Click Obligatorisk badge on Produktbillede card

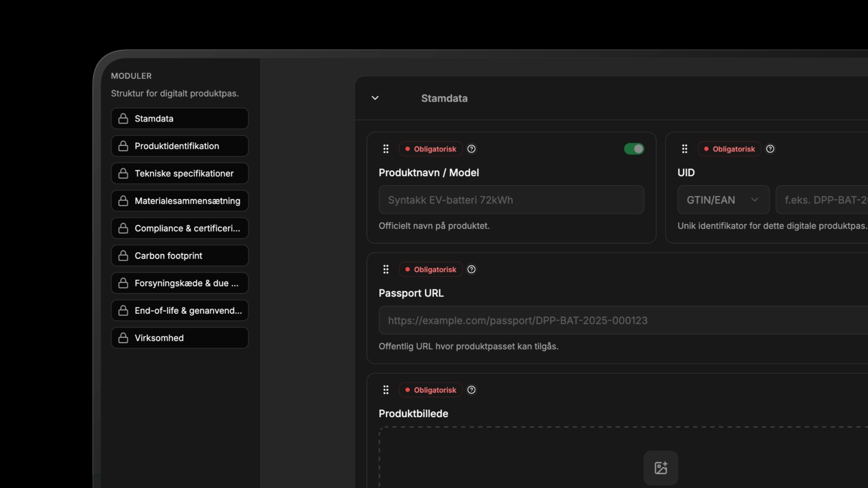click(430, 390)
